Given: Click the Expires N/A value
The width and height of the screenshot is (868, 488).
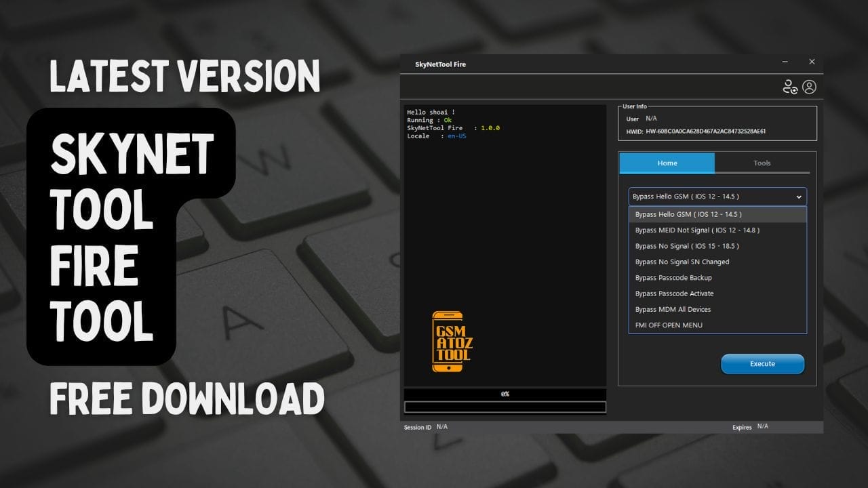Looking at the screenshot, I should coord(763,426).
